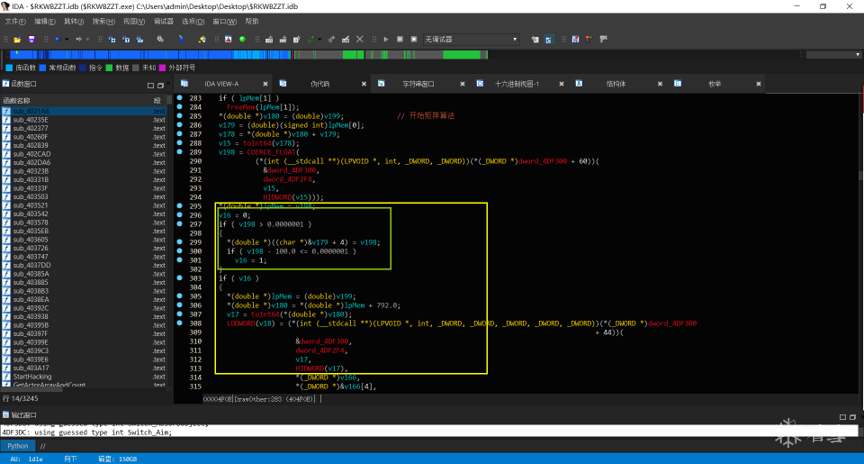Screen dimensions: 864x464
Task: Click the 函数名称 column header
Action: tap(18, 101)
